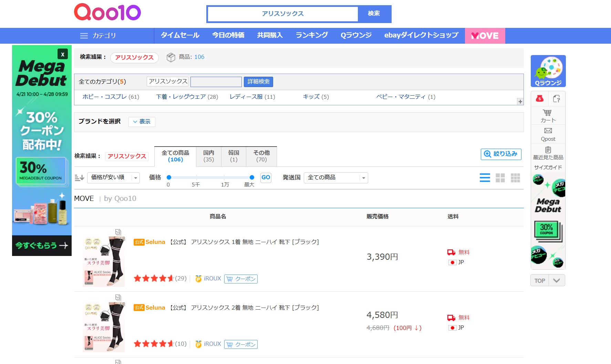Image resolution: width=611 pixels, height=364 pixels.
Task: Select the 国内 (35) products tab
Action: 208,156
